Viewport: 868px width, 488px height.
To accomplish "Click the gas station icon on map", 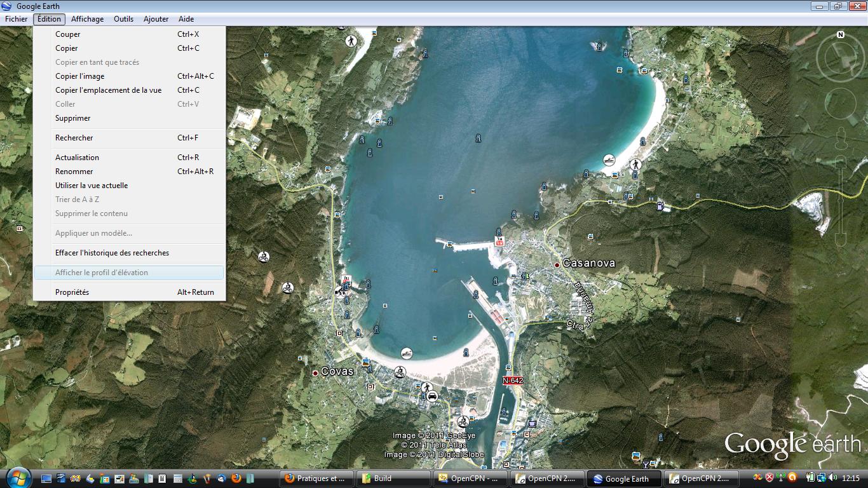I will [x=660, y=205].
